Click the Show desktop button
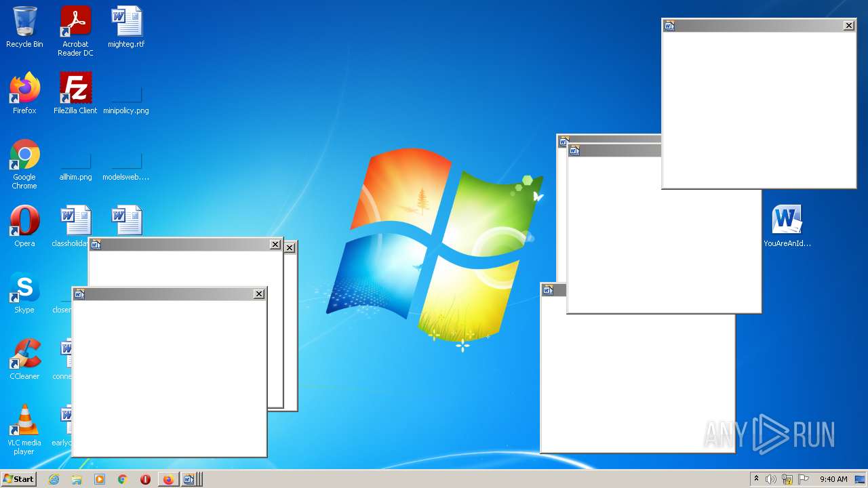The image size is (868, 488). click(x=861, y=479)
